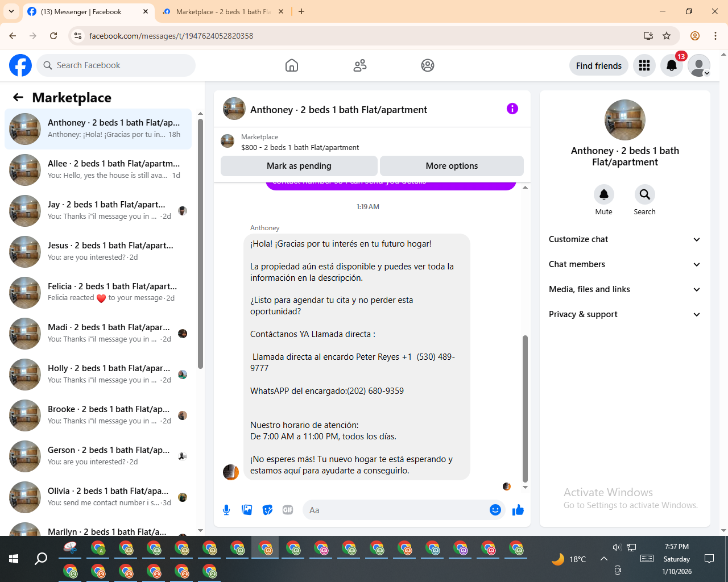Bookmark this page with the star icon

[x=667, y=36]
